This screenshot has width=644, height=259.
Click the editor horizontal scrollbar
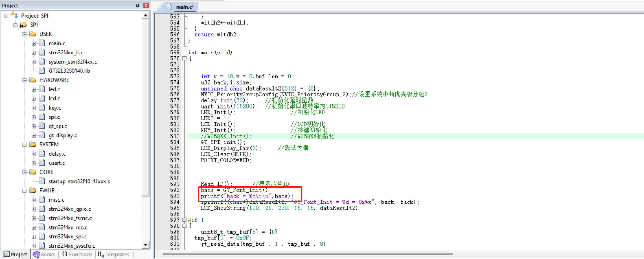click(307, 254)
